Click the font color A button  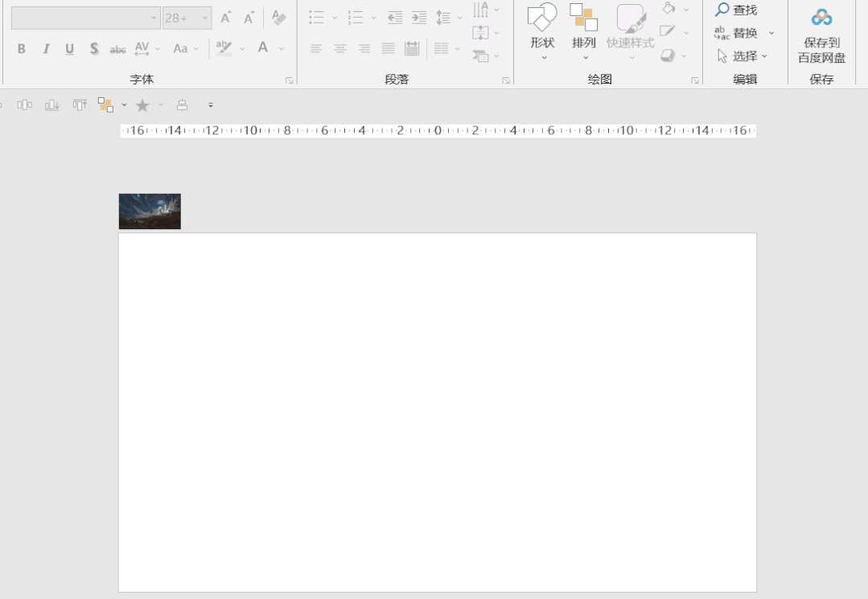(x=263, y=48)
